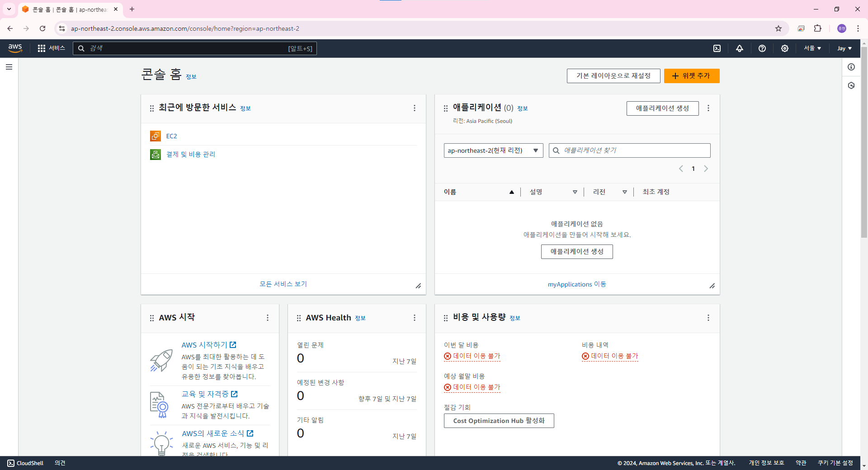Open AWS의 새로운 소식 external link
868x470 pixels.
point(217,433)
